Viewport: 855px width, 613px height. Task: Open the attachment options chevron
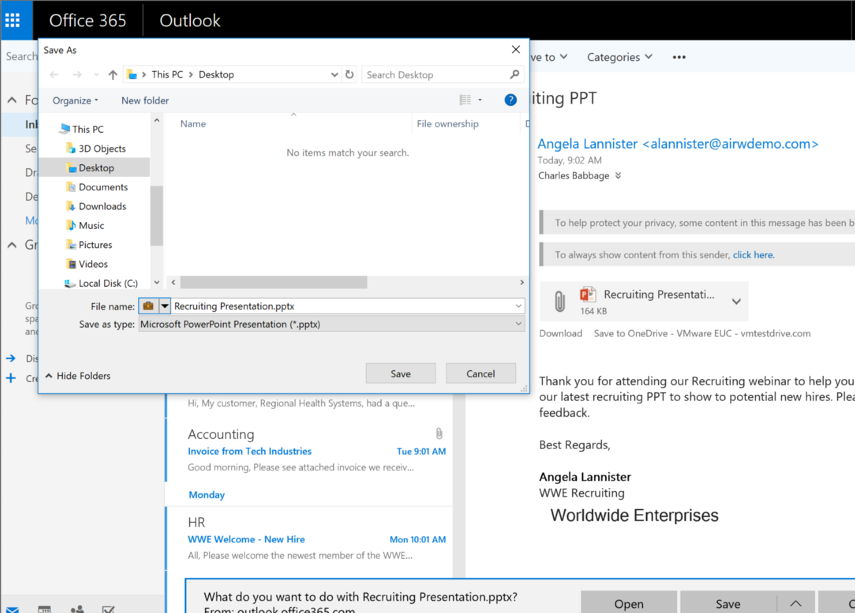[x=736, y=302]
